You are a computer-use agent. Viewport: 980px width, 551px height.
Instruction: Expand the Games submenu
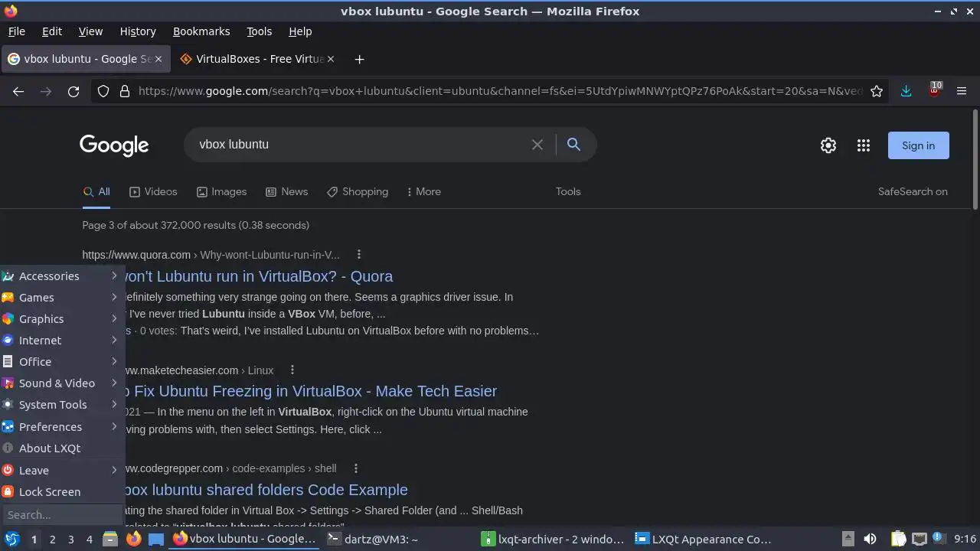tap(61, 298)
